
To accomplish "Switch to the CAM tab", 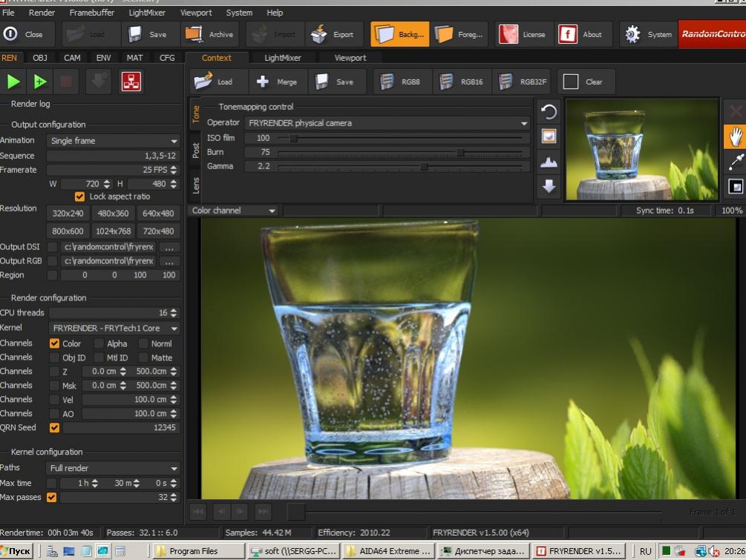I will point(72,58).
